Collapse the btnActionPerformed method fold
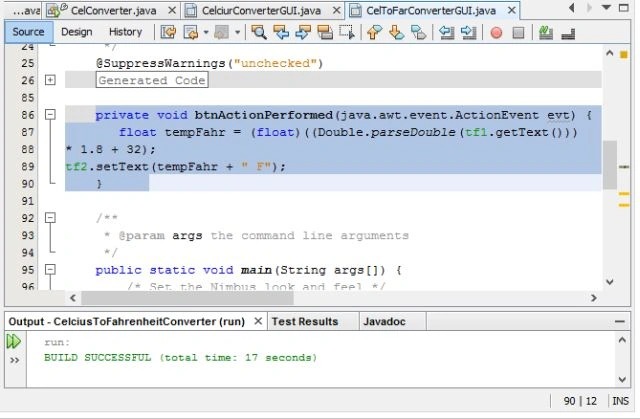The height and width of the screenshot is (419, 640). click(x=50, y=115)
